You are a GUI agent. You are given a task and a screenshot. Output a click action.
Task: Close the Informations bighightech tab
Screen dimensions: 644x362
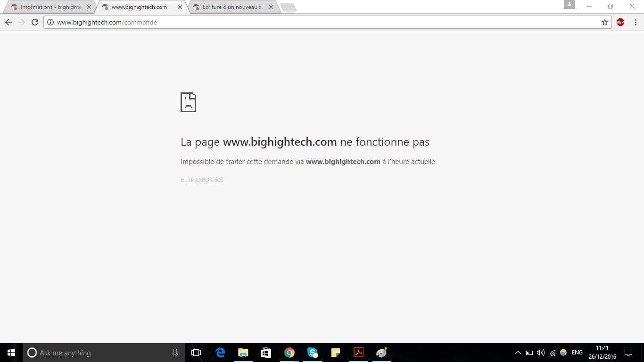pyautogui.click(x=89, y=7)
